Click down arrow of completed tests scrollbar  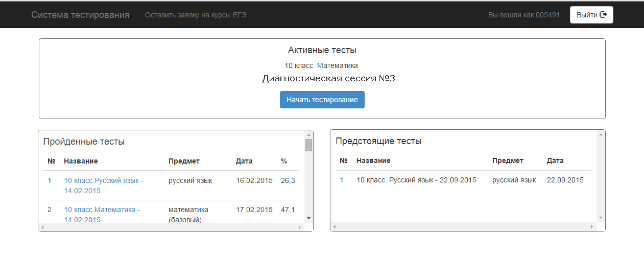(308, 218)
